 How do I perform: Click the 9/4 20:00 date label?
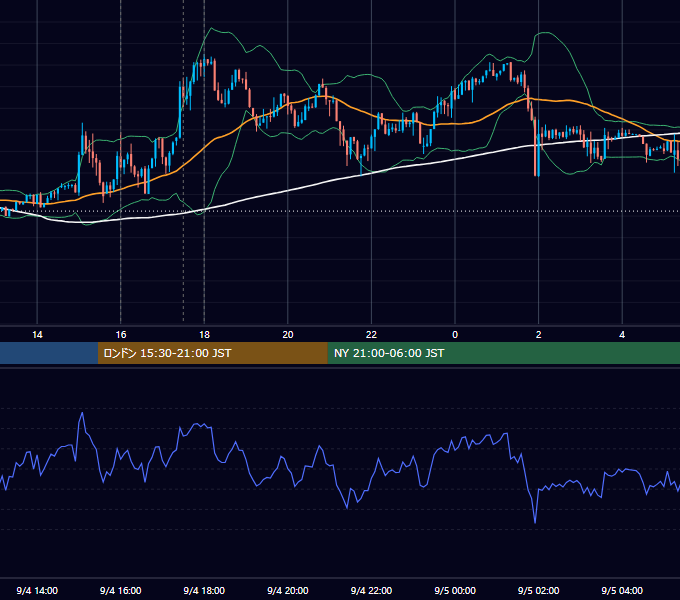pos(288,590)
